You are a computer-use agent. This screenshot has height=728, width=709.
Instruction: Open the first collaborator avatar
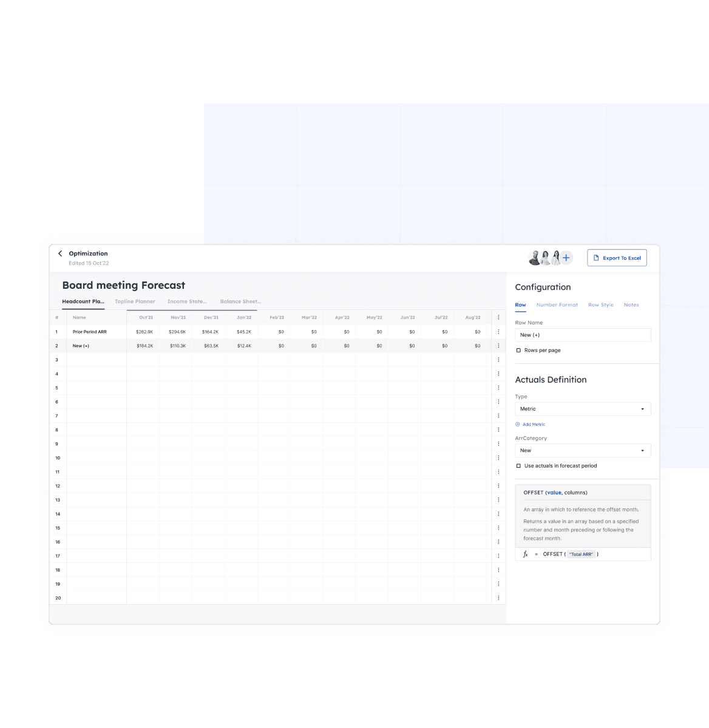(535, 258)
